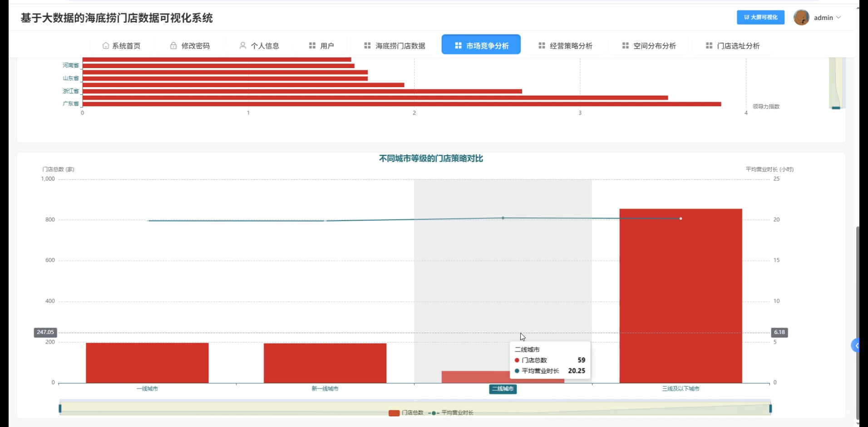This screenshot has width=868, height=427.
Task: Click the grid icon beside 经营策略分析
Action: (542, 45)
